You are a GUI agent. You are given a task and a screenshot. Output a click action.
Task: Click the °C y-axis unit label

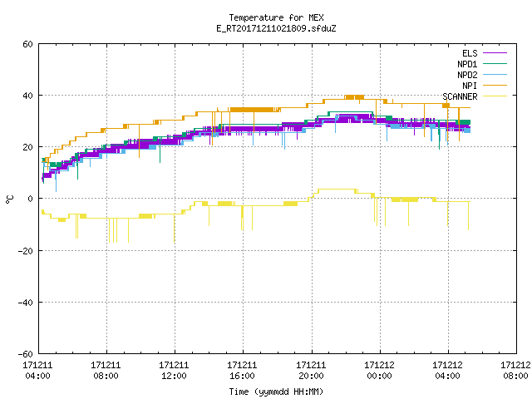[x=9, y=199]
